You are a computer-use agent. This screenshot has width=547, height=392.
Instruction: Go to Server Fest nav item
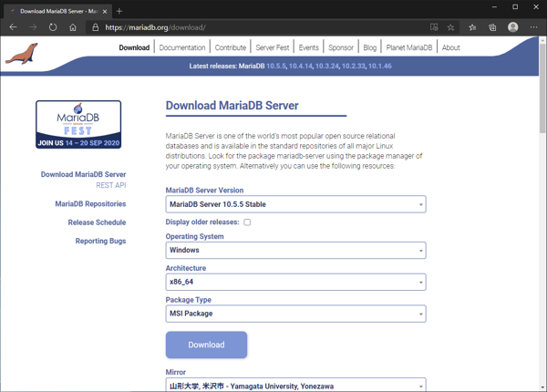pos(273,47)
